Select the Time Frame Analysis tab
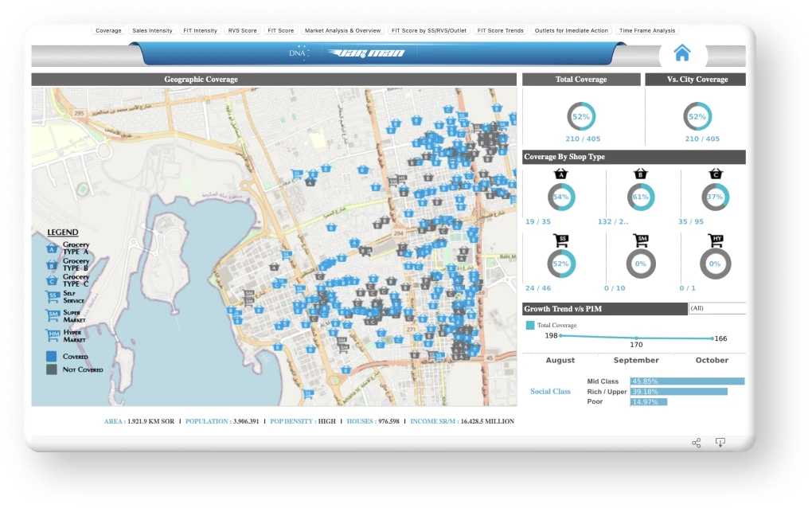The width and height of the screenshot is (812, 508). (646, 30)
